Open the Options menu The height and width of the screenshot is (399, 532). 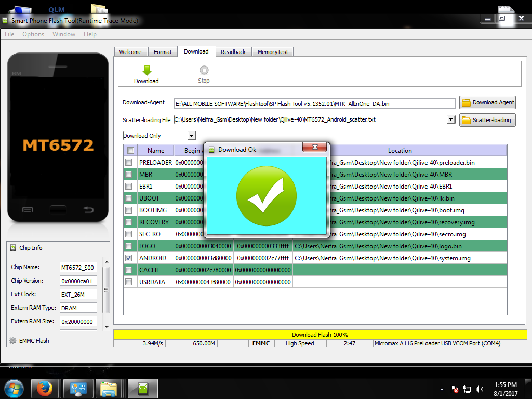coord(33,34)
